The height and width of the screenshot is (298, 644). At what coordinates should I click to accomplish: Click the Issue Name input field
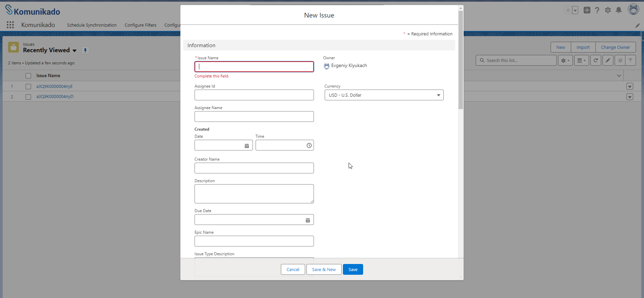coord(254,67)
